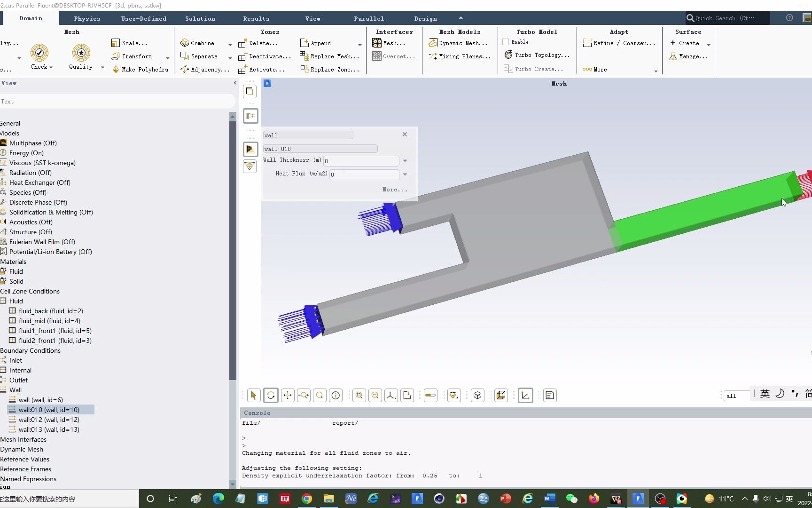Viewport: 812px width, 508px height.
Task: Open Microsoft Edge from the taskbar
Action: (219, 499)
